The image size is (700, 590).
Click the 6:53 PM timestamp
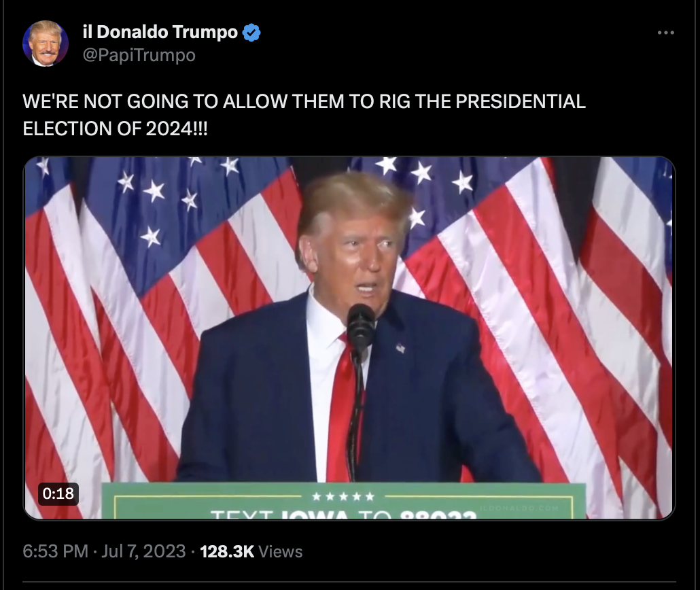click(x=55, y=551)
